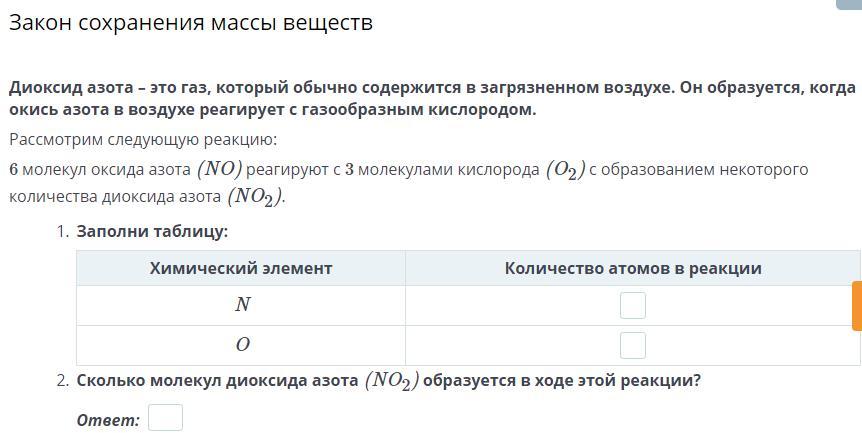The width and height of the screenshot is (862, 433).
Task: Click the bold number 3 before молекулами
Action: [349, 170]
